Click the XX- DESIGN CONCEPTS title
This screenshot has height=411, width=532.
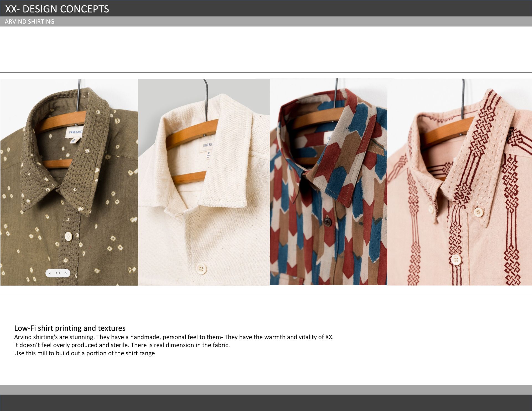57,9
